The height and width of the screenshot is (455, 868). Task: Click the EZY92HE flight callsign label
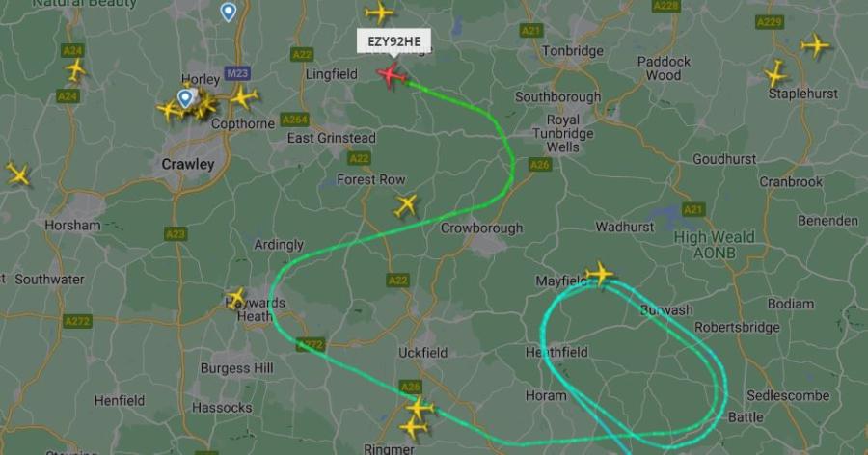tap(393, 41)
